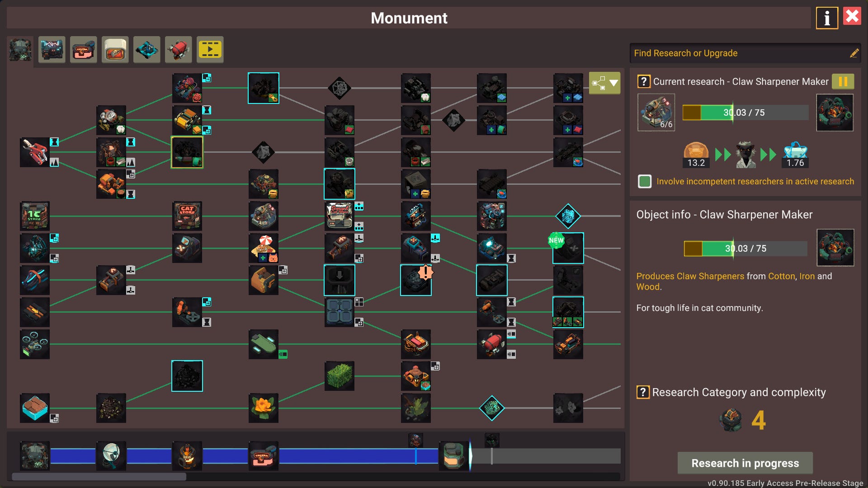This screenshot has height=488, width=868.
Task: Switch to the yellow video film tab
Action: pyautogui.click(x=210, y=50)
